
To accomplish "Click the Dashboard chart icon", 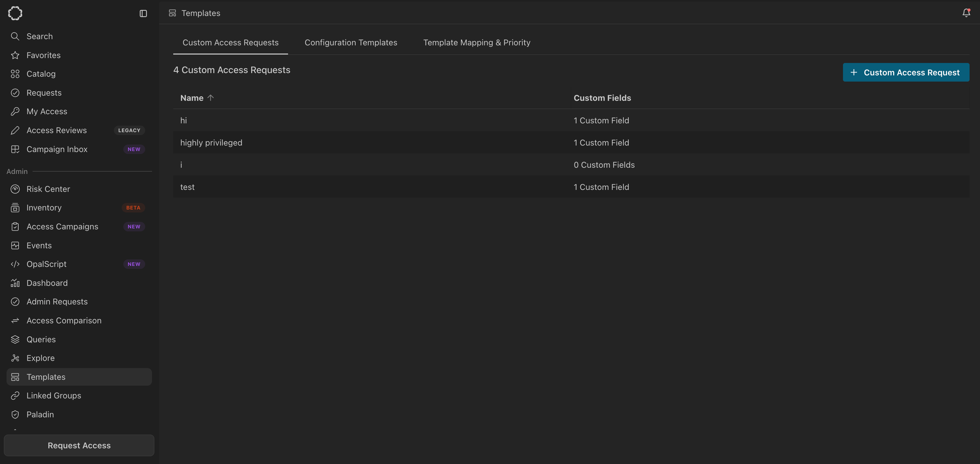I will click(15, 283).
